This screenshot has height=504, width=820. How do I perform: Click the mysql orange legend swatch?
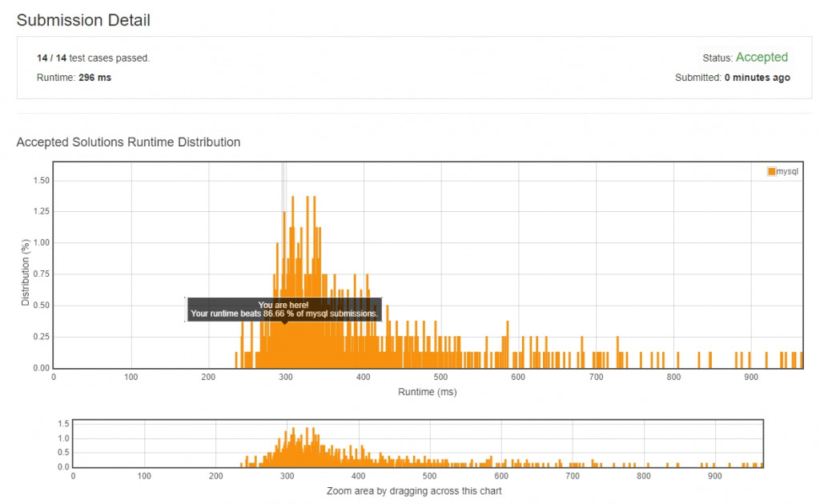click(x=771, y=171)
